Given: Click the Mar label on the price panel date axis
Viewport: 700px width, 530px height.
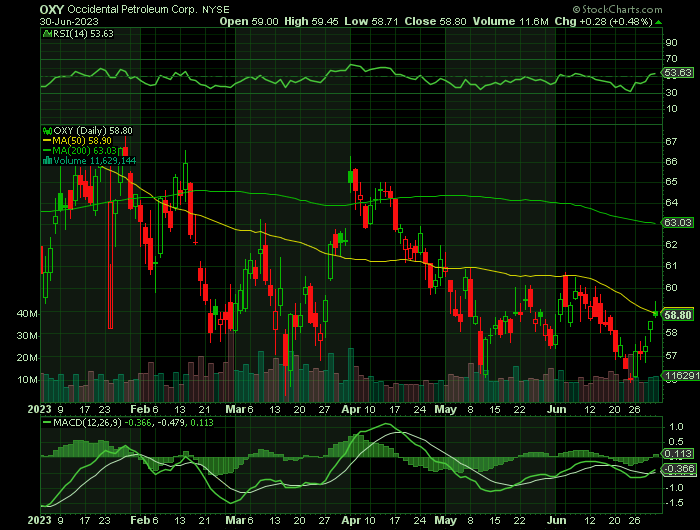Looking at the screenshot, I should pos(235,409).
